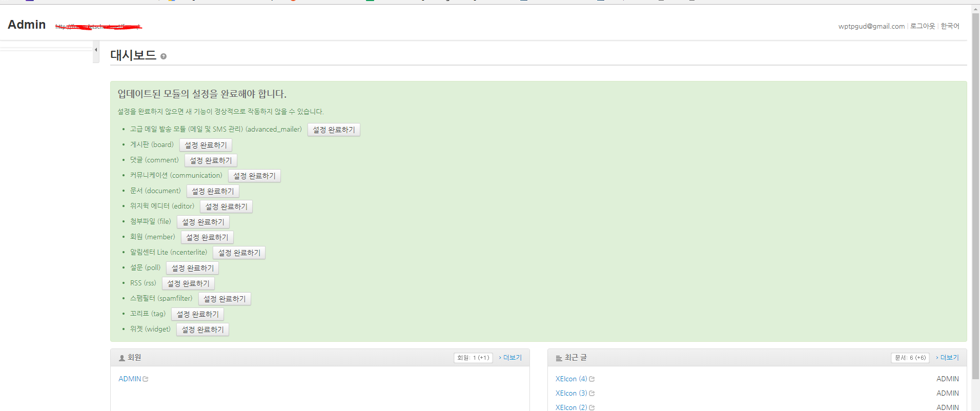Open 더보기 link in 최근 글 panel
980x411 pixels.
949,358
